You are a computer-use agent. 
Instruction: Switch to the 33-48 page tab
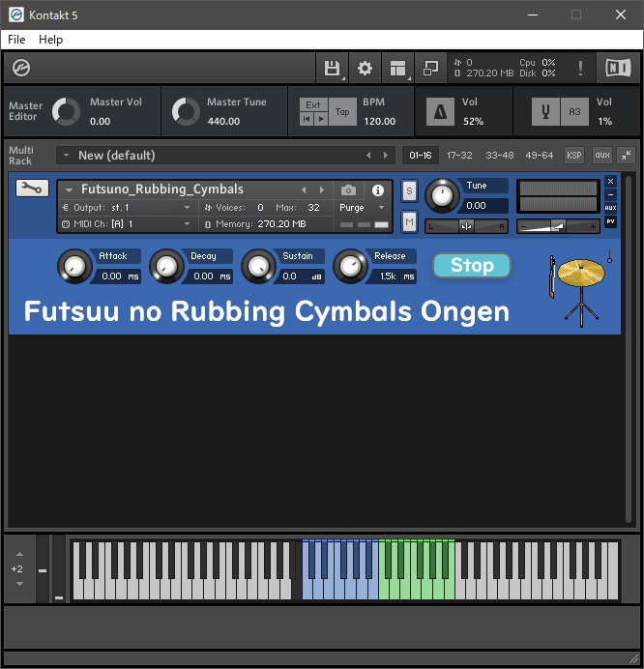coord(500,156)
